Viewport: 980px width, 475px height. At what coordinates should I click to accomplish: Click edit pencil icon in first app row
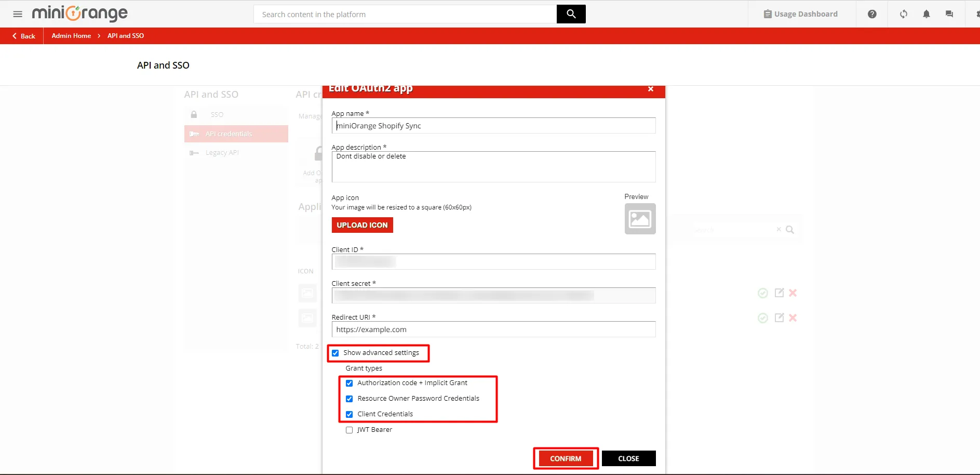coord(779,293)
